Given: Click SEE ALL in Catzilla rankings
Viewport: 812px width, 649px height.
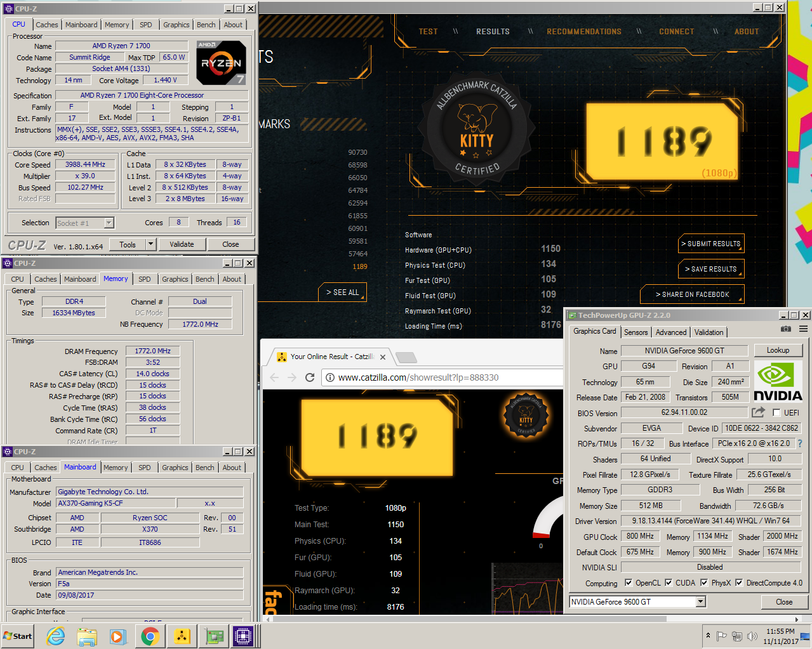Looking at the screenshot, I should click(x=342, y=292).
